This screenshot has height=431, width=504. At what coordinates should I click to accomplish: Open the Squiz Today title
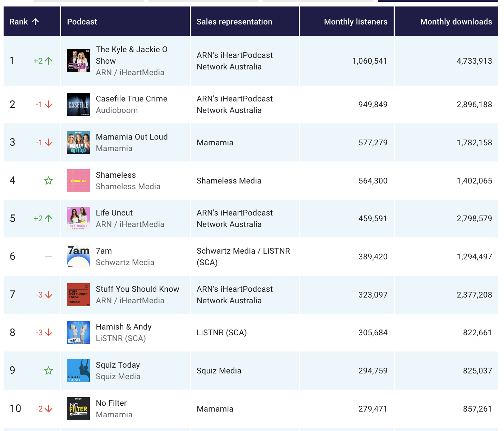click(x=118, y=365)
